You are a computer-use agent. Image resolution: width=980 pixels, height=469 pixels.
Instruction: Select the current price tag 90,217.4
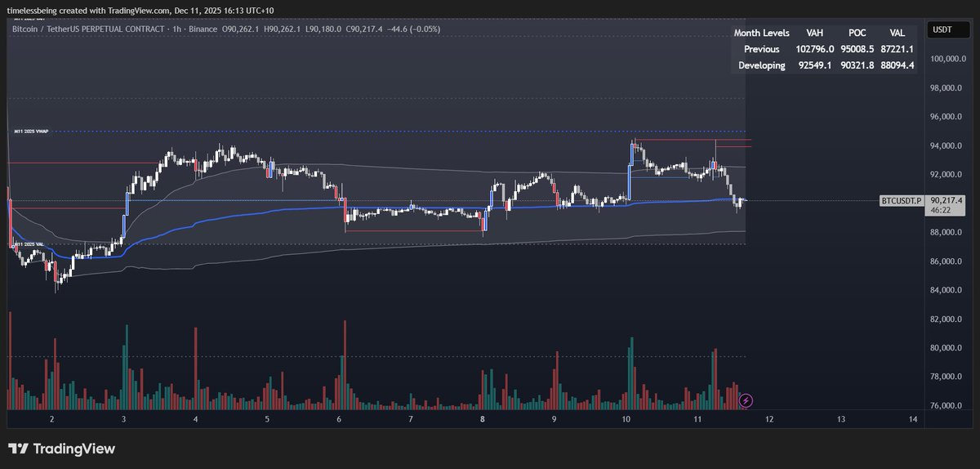click(x=947, y=200)
